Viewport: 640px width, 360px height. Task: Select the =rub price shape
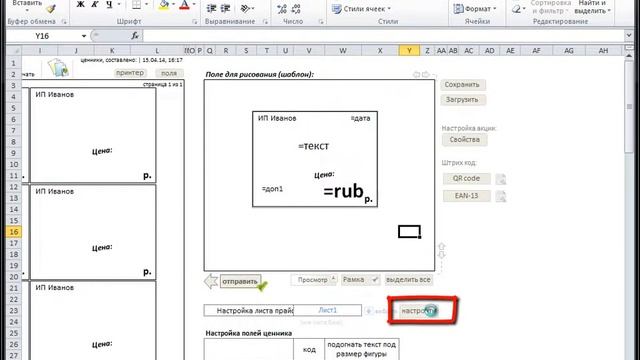[343, 191]
